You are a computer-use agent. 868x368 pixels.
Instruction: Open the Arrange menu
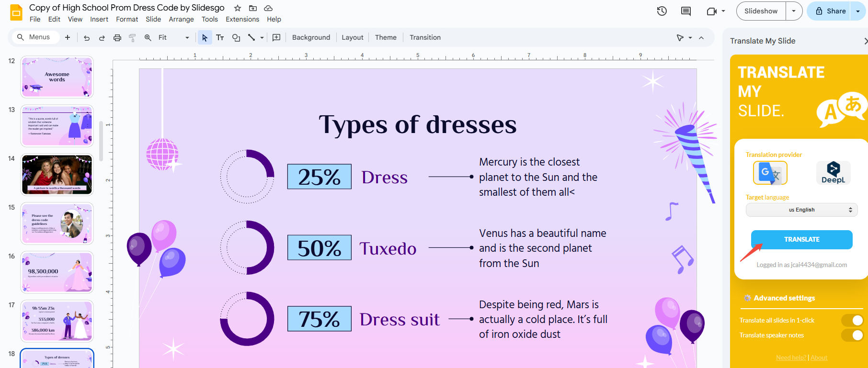pos(181,19)
